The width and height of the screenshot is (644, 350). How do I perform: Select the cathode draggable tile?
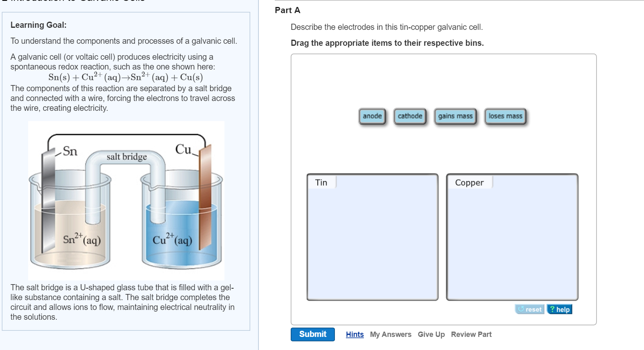pyautogui.click(x=410, y=116)
